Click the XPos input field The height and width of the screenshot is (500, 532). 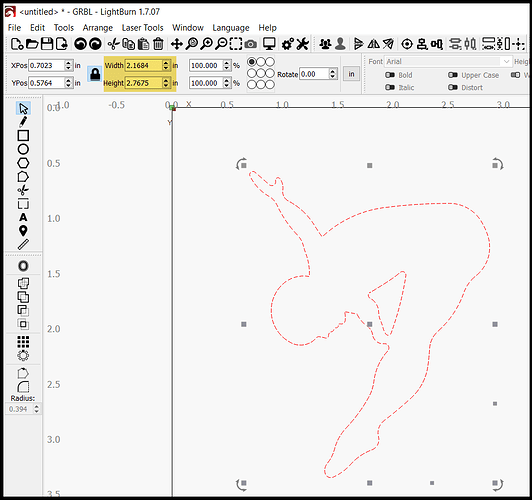[x=46, y=65]
